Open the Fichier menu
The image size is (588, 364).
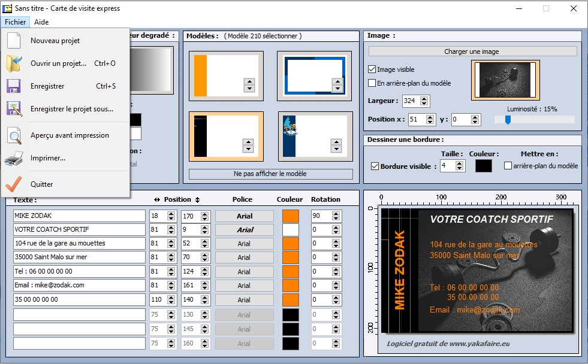(14, 22)
